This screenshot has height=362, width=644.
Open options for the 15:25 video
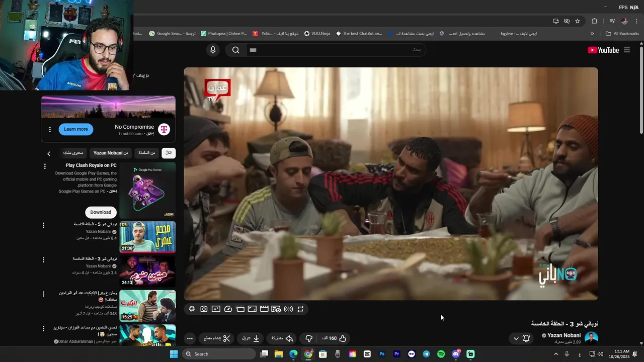tap(43, 294)
